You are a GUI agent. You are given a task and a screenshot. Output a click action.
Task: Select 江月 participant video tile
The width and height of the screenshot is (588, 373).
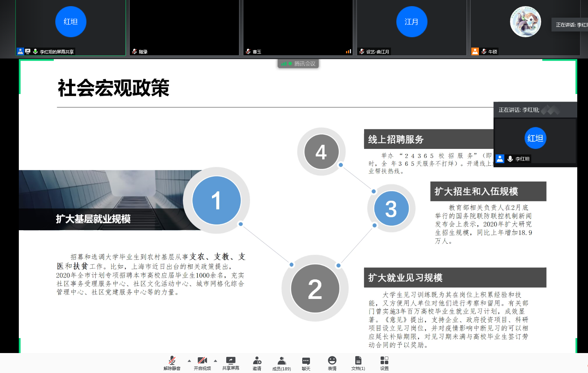[x=411, y=28]
